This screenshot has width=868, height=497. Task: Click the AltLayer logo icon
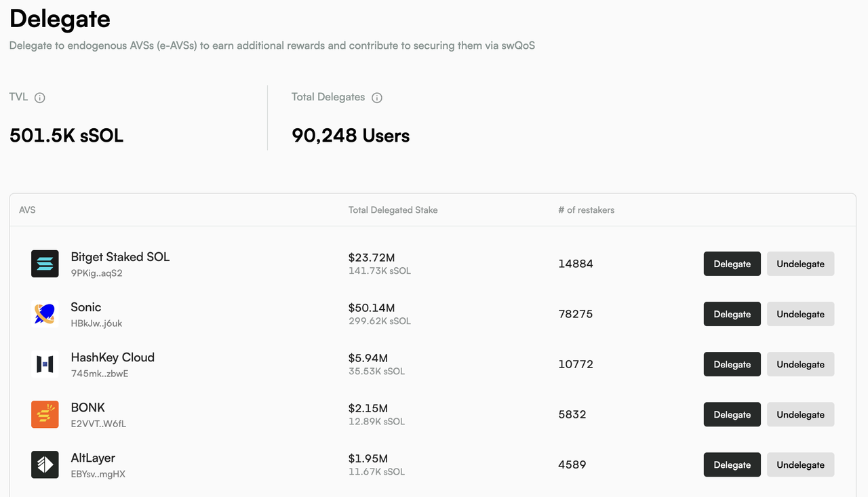pyautogui.click(x=45, y=464)
